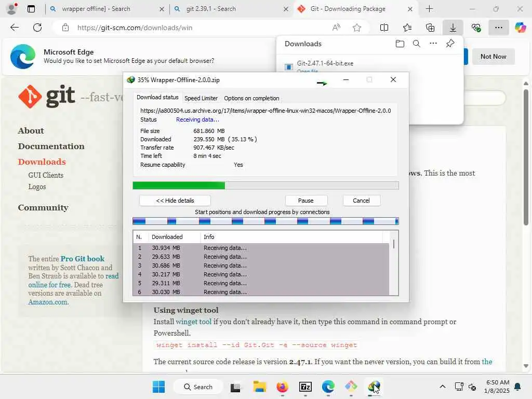Open Options on completion tab
The height and width of the screenshot is (399, 532).
(251, 98)
